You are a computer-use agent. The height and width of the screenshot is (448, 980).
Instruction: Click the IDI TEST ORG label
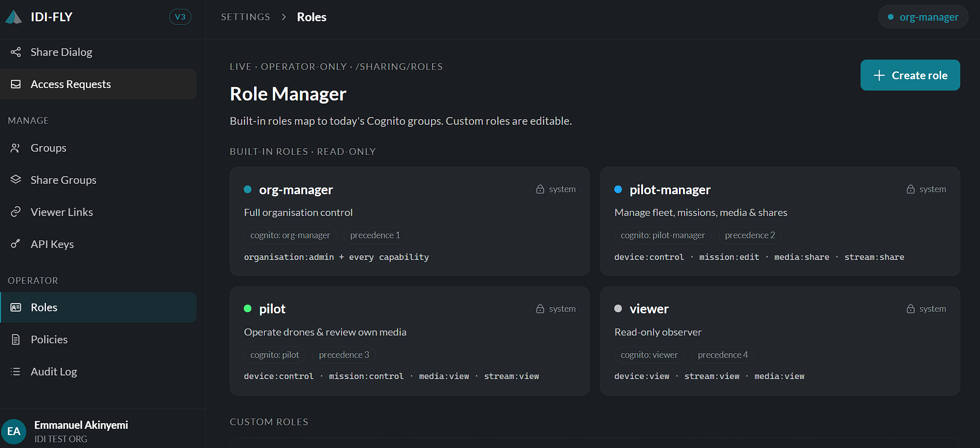tap(61, 439)
